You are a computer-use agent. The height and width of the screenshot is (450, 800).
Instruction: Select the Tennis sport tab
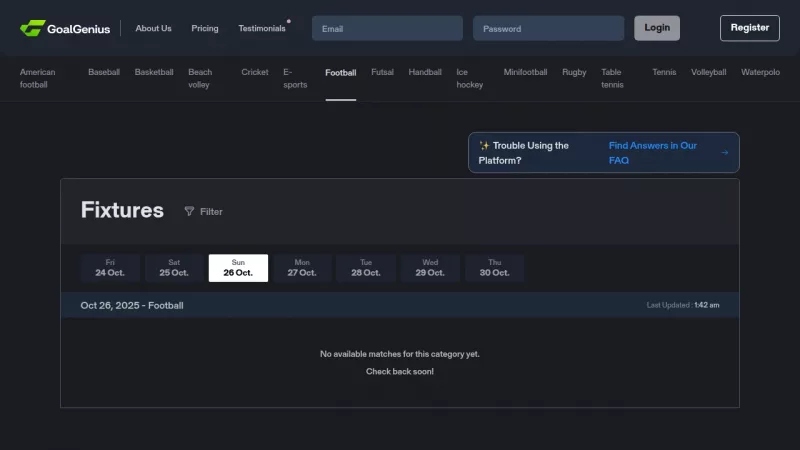pyautogui.click(x=664, y=72)
